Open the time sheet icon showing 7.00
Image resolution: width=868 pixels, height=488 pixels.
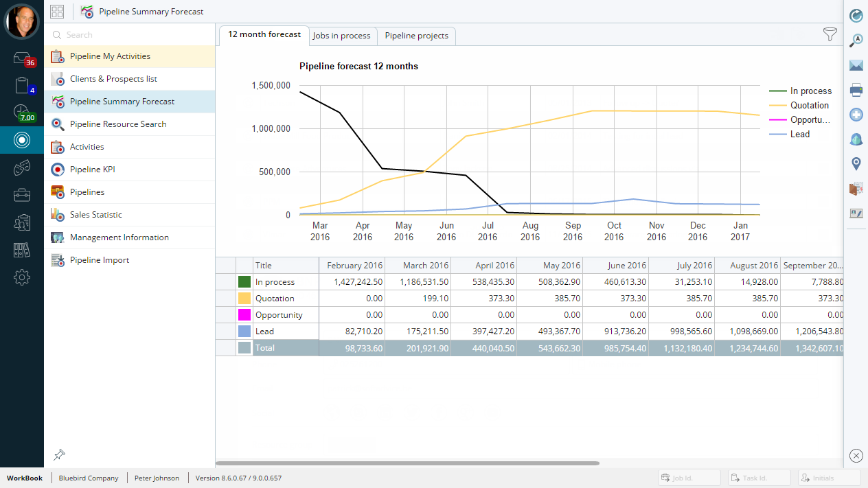tap(22, 113)
